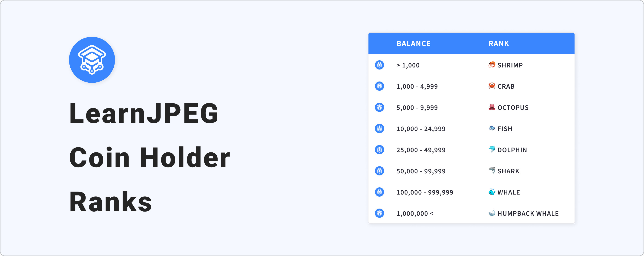This screenshot has height=256, width=644.
Task: Click the shrimp emoji icon
Action: point(492,65)
